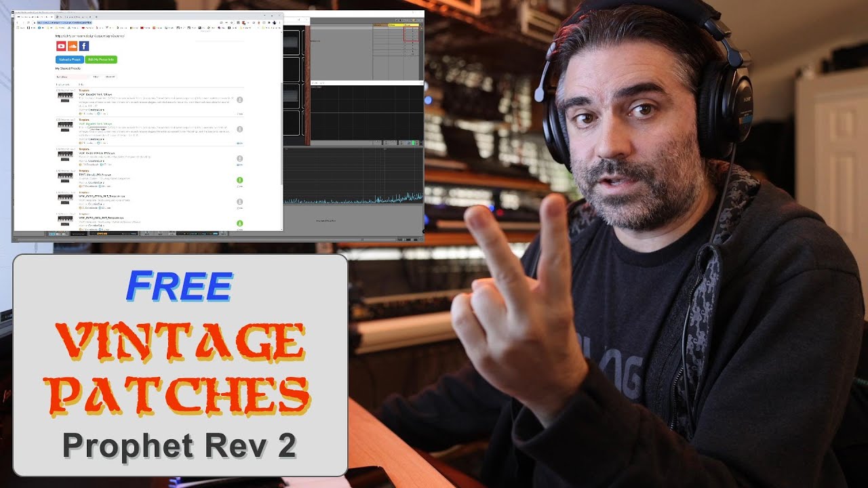Click the green lit button in DAW clip view

click(x=412, y=143)
